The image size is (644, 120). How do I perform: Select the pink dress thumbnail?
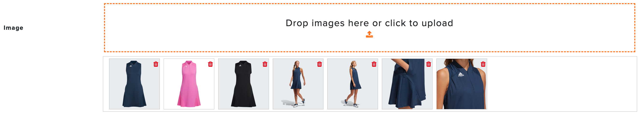pos(189,84)
